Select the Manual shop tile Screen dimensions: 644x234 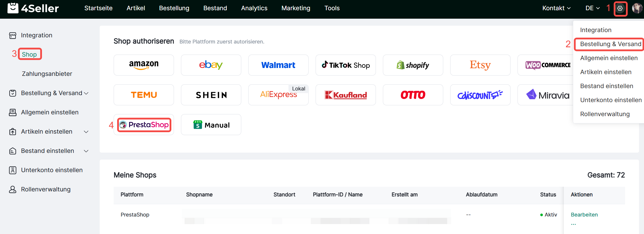click(x=211, y=125)
